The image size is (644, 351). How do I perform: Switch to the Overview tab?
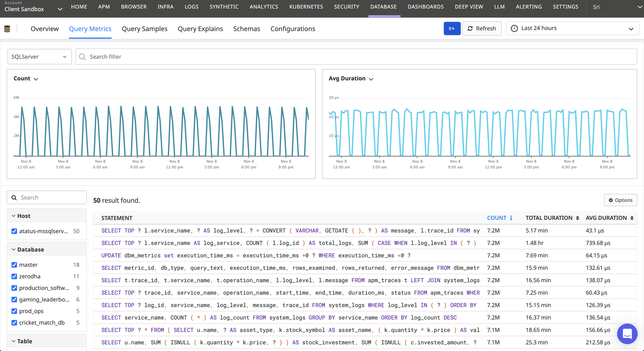tap(44, 29)
